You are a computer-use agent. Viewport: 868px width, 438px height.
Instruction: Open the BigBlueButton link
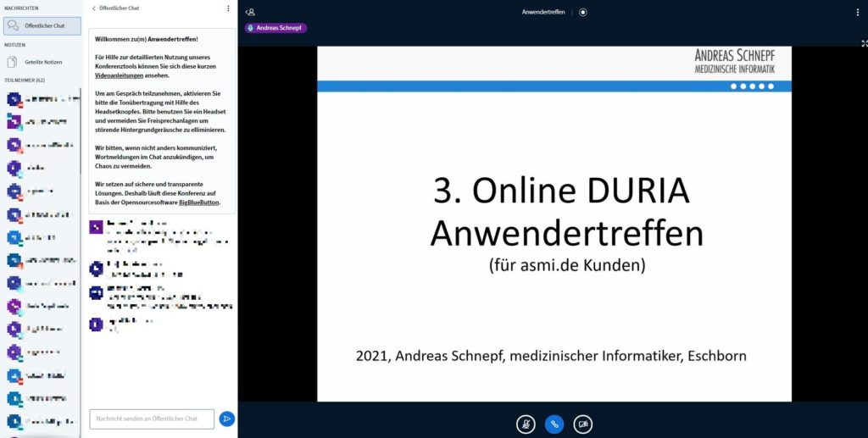(x=198, y=202)
